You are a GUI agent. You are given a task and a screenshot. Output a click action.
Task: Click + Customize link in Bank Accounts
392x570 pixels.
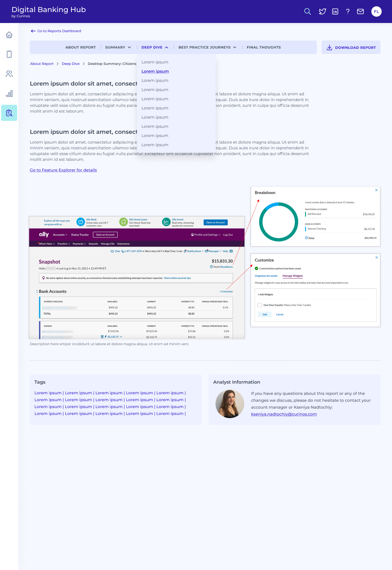226,291
